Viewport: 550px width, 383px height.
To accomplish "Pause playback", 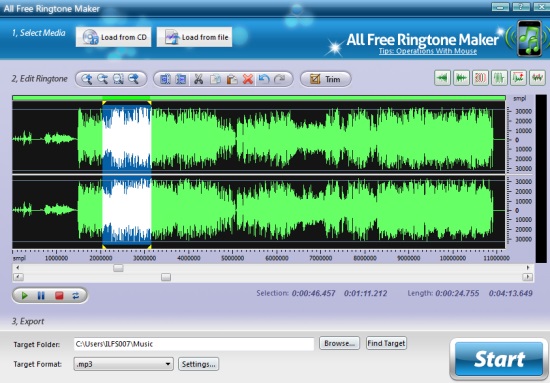I will pyautogui.click(x=41, y=296).
